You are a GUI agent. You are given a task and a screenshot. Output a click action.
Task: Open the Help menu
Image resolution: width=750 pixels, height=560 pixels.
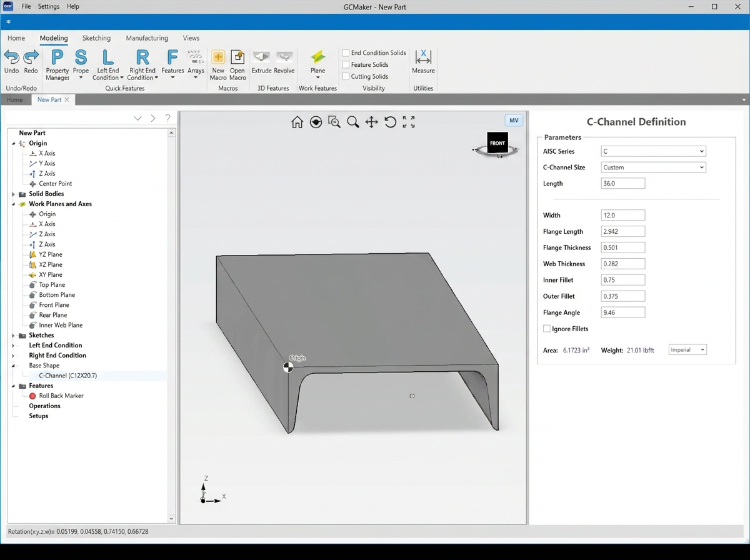[x=73, y=6]
